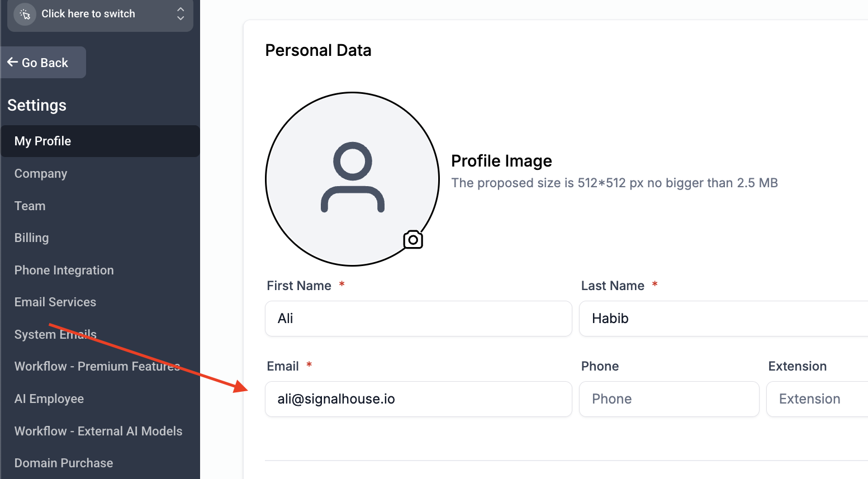Open the Billing section
Image resolution: width=868 pixels, height=479 pixels.
point(32,238)
